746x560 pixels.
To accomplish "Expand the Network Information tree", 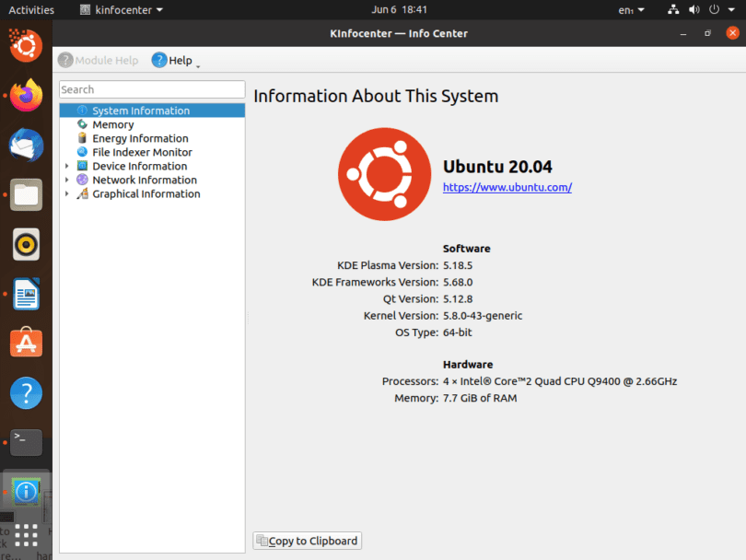I will (x=67, y=180).
